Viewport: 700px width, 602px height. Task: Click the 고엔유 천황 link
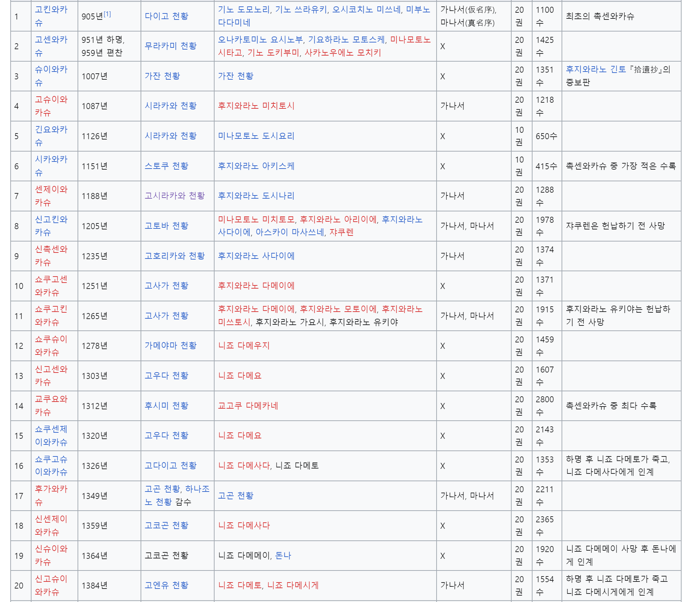coord(166,585)
